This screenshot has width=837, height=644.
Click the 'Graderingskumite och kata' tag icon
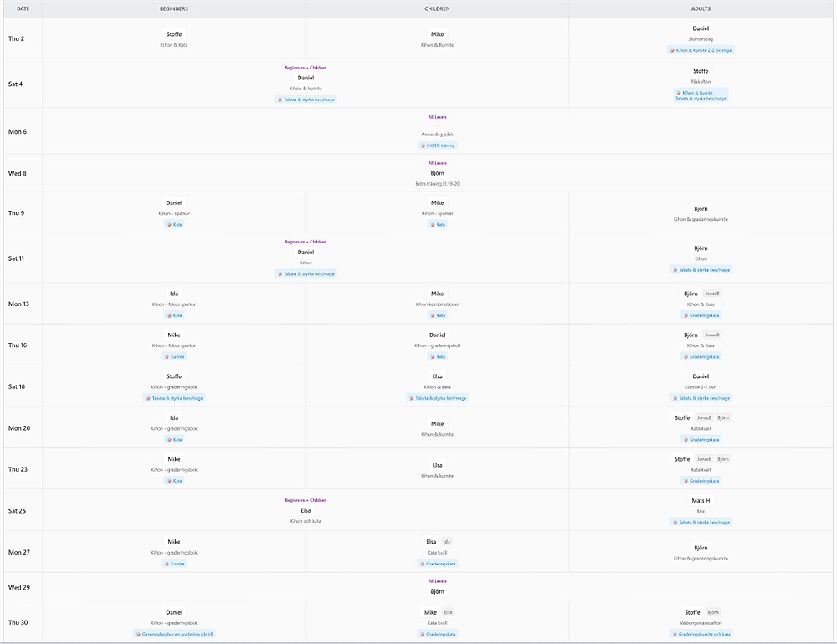(674, 635)
